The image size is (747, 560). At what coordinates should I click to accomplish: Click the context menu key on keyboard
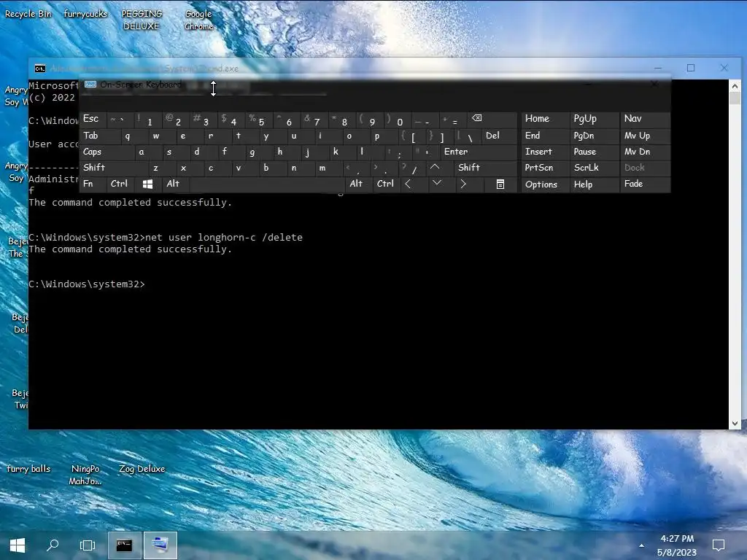pos(500,184)
